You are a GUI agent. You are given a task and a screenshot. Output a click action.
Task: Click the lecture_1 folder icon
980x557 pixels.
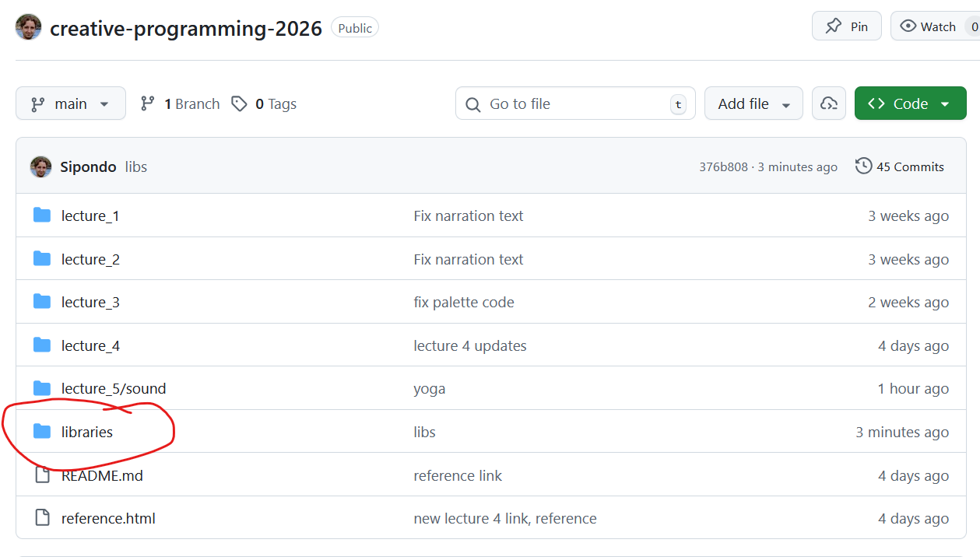point(42,215)
